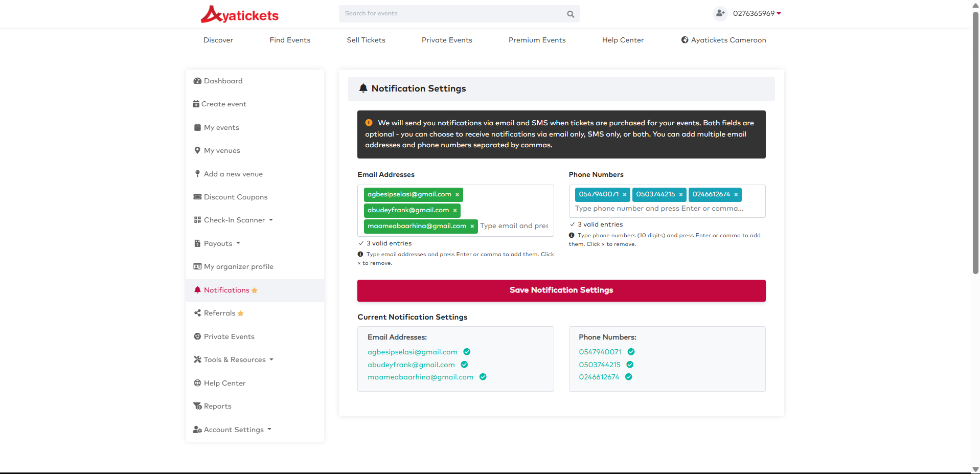Remove the abudeyfrank@gmail.com email tag

(454, 211)
